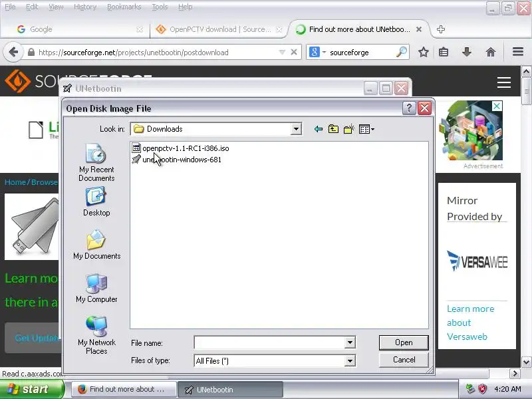Click the browser back arrow button
The image size is (532, 399).
point(13,53)
